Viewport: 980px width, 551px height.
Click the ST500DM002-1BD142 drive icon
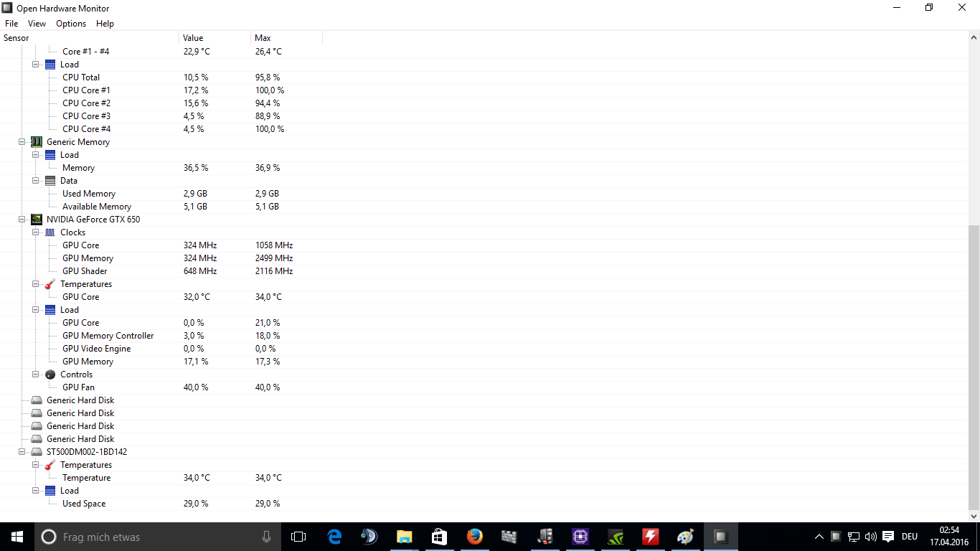pyautogui.click(x=37, y=452)
